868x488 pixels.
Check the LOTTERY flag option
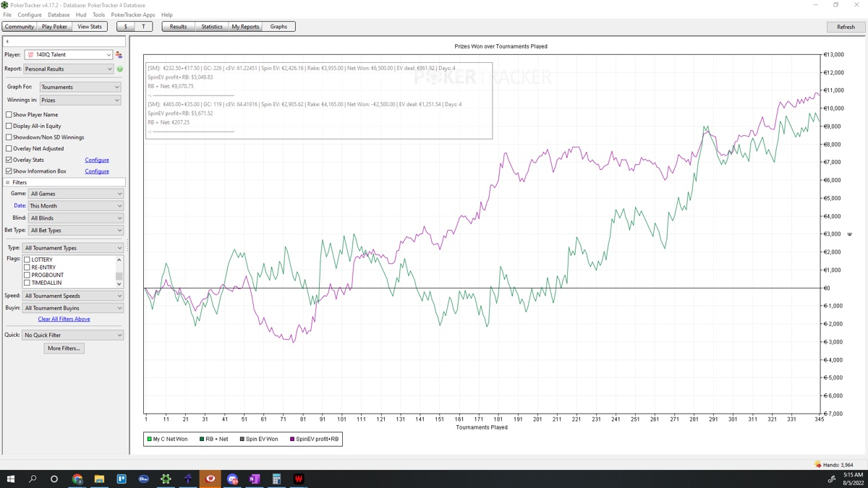tap(27, 260)
